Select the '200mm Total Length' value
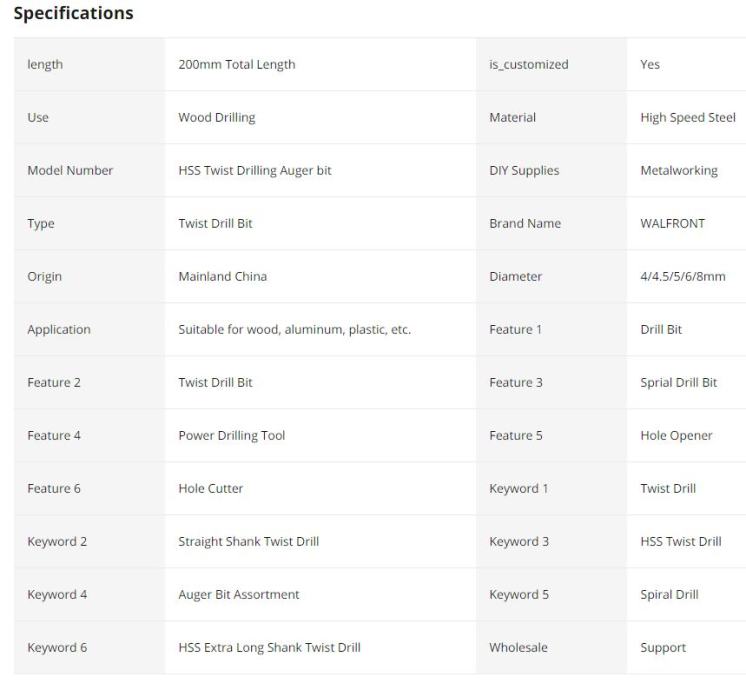Viewport: 746px width, 690px height. [x=236, y=65]
